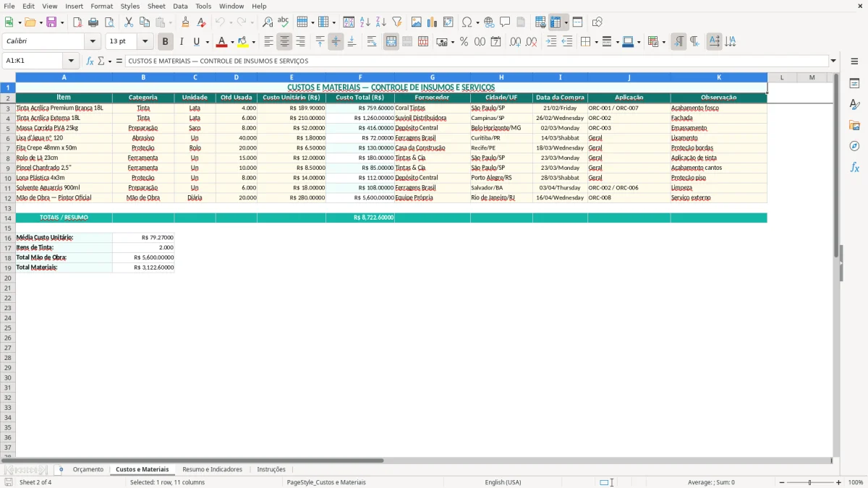Open the Conditional Formatting dropdown arrow
The height and width of the screenshot is (488, 868).
click(663, 42)
